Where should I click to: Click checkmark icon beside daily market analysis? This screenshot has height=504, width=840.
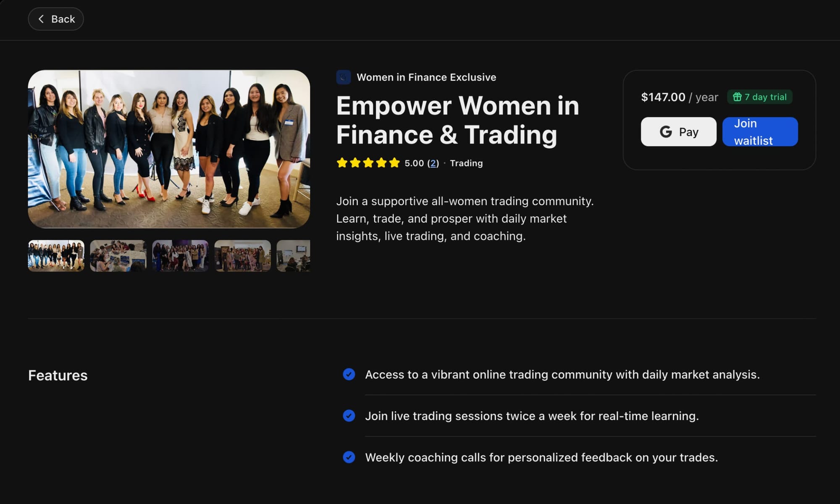[x=349, y=374]
